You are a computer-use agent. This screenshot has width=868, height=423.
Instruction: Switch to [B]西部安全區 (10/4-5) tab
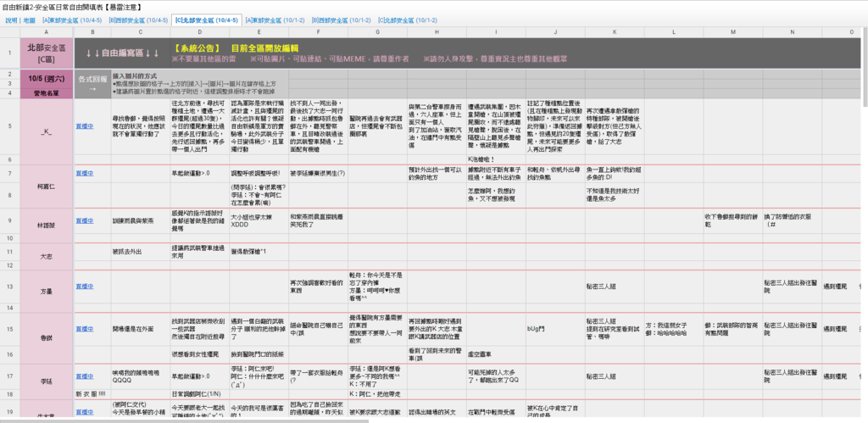[x=138, y=20]
